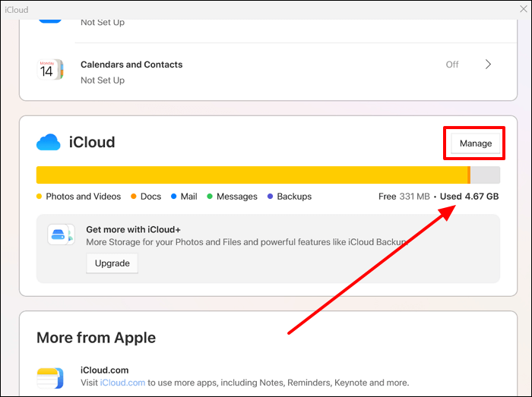Click the gray free-space portion of storage bar

485,175
